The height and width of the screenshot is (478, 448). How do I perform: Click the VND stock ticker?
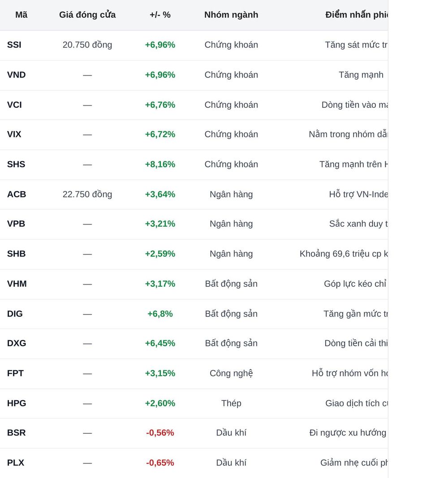(x=16, y=75)
